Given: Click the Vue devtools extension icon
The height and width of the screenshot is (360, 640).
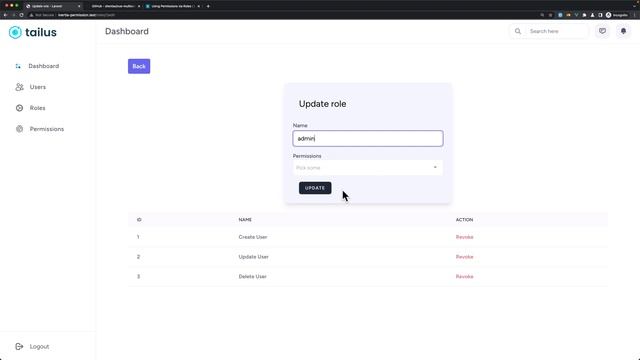Looking at the screenshot, I should (x=576, y=15).
